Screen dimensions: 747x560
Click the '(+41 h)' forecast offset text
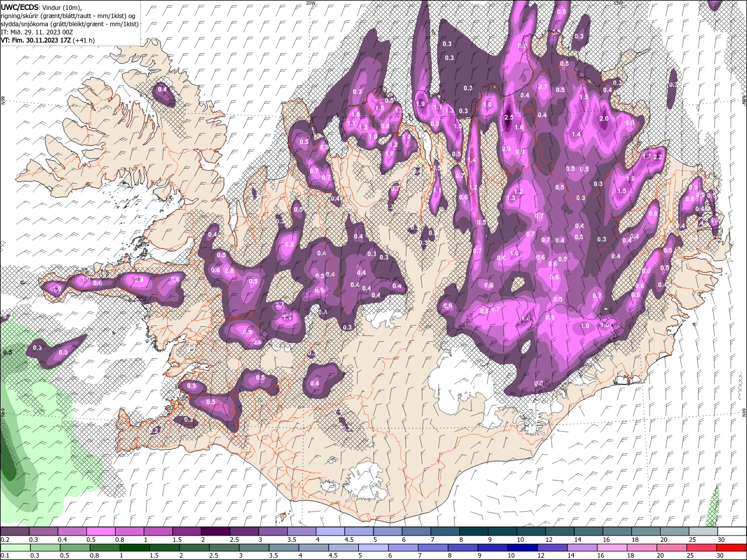[x=84, y=40]
